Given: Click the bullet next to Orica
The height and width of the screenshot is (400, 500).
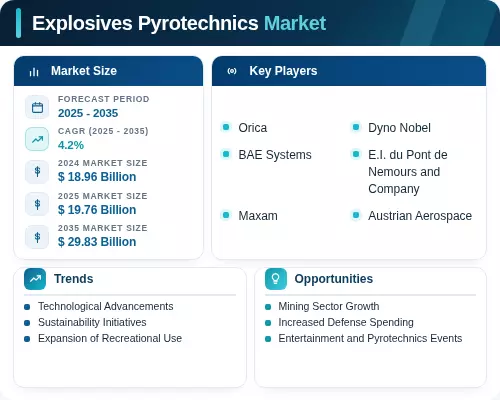Looking at the screenshot, I should [x=226, y=127].
